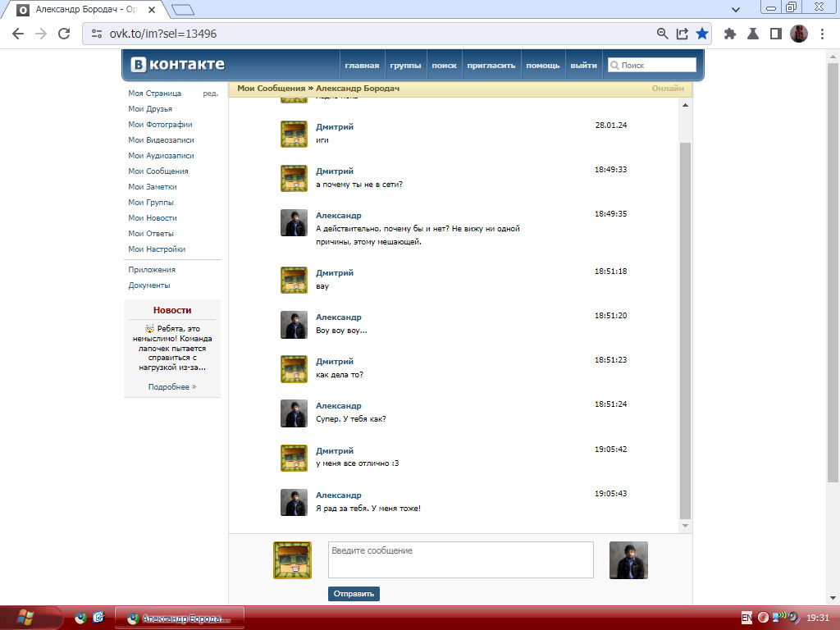
Task: Reload the page with refresh icon
Action: point(64,34)
